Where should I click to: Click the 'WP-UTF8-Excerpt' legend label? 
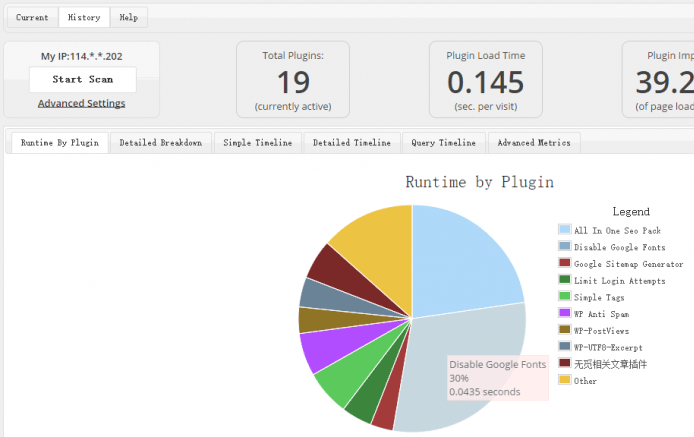click(608, 348)
